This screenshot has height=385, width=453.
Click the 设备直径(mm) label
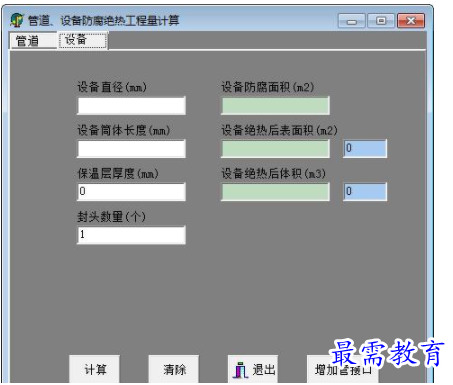click(x=112, y=87)
